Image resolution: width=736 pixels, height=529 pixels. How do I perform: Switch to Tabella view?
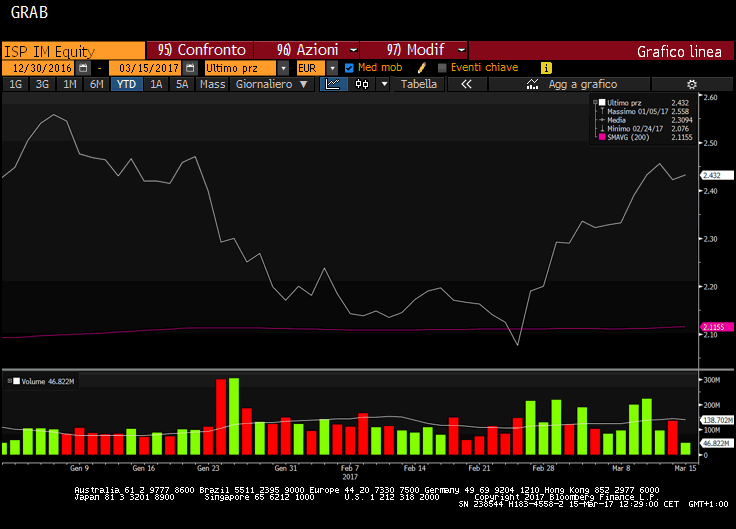[x=419, y=85]
